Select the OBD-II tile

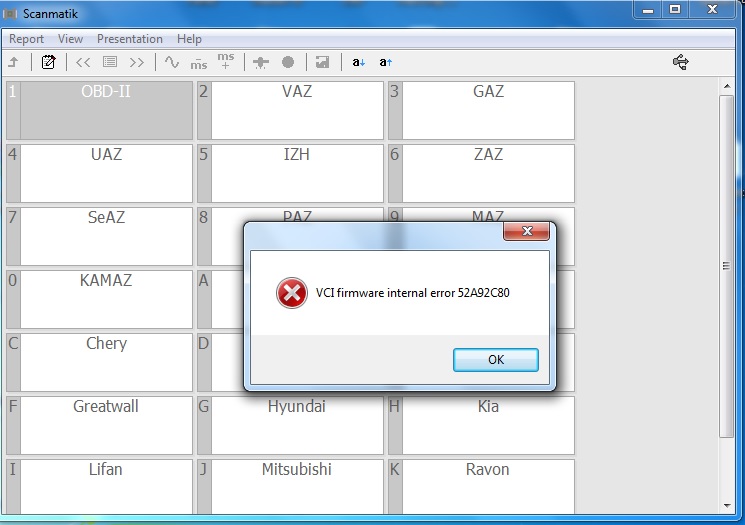pos(105,110)
